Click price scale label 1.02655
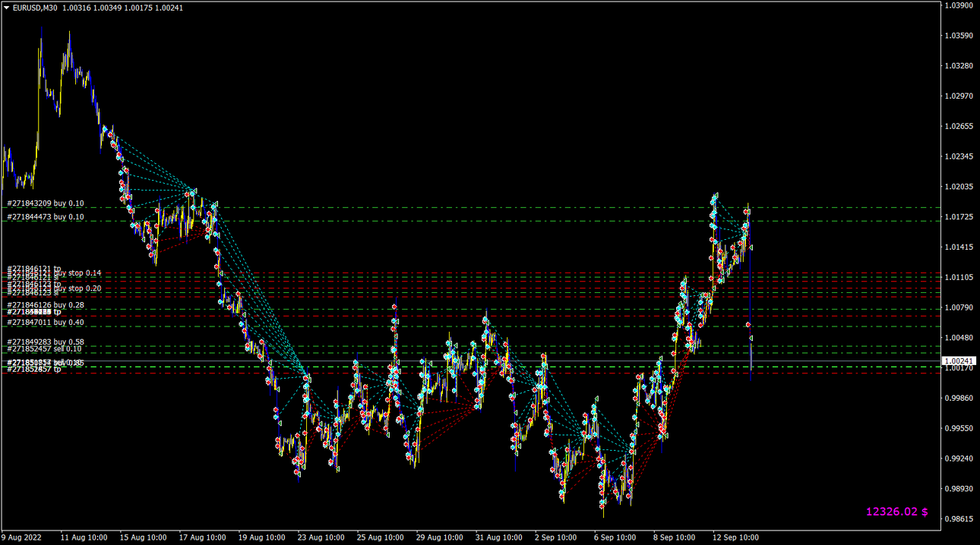980x545 pixels. click(x=957, y=127)
